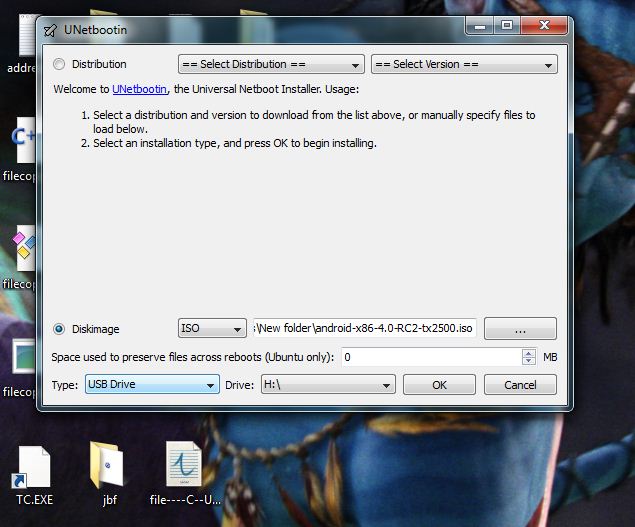The height and width of the screenshot is (527, 635).
Task: Open the Drive dropdown showing H:\
Action: [328, 384]
